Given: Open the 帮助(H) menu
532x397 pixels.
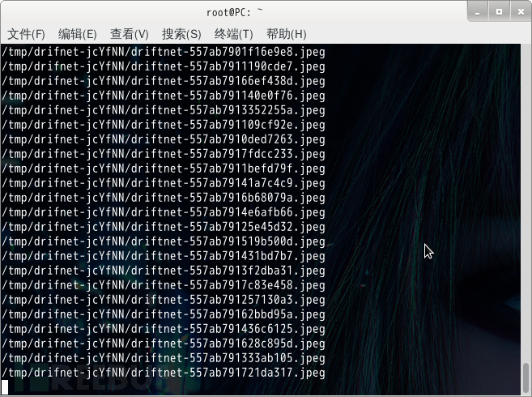Looking at the screenshot, I should pos(287,34).
